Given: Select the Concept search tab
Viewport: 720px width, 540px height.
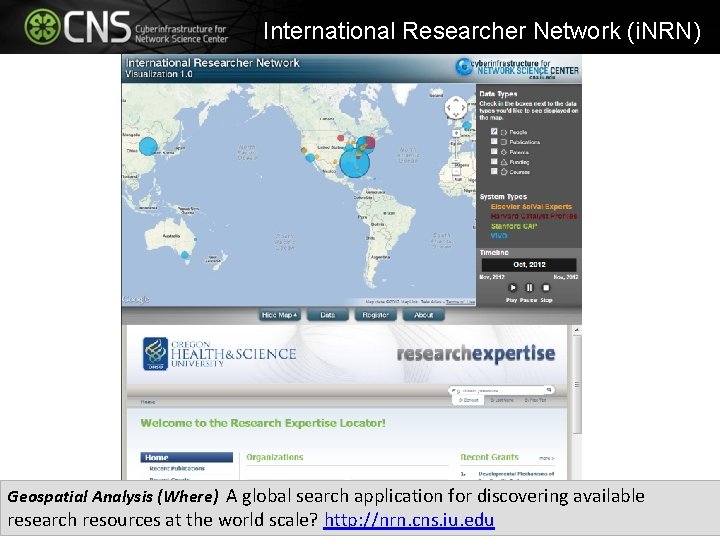Looking at the screenshot, I should pos(469,400).
